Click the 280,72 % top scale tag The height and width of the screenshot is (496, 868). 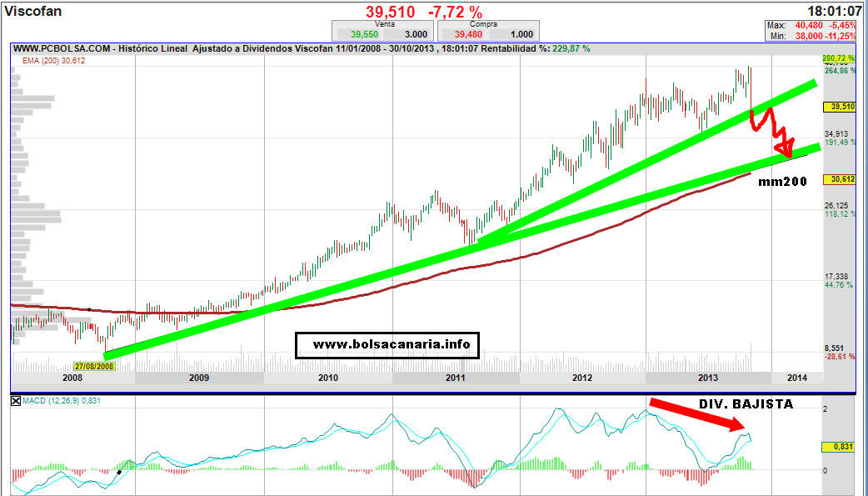(x=839, y=58)
